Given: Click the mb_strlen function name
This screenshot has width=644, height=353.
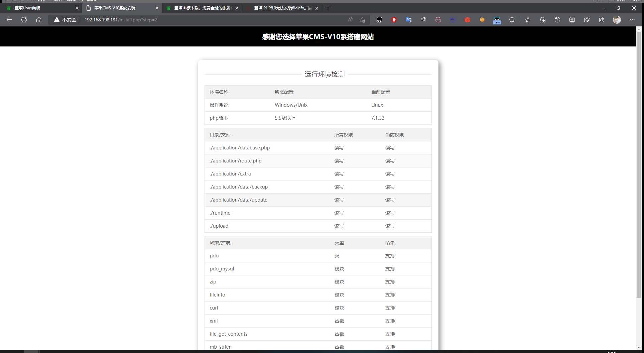Looking at the screenshot, I should pos(221,347).
